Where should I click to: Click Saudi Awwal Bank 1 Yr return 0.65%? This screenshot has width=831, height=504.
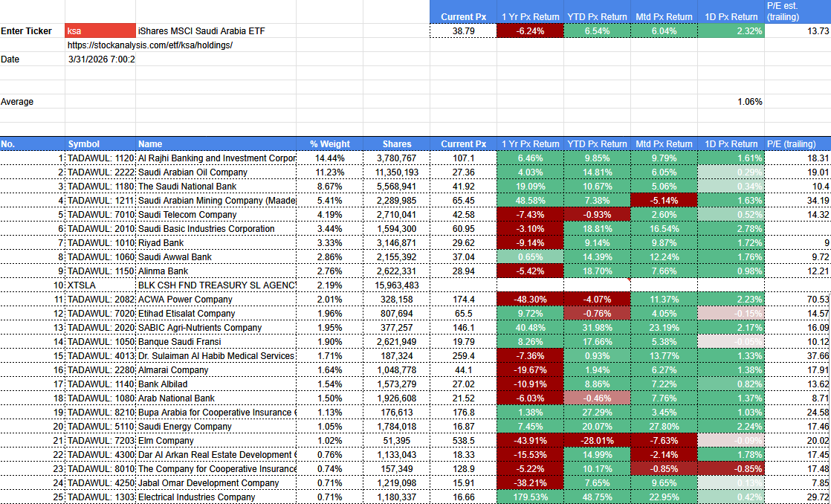[530, 257]
